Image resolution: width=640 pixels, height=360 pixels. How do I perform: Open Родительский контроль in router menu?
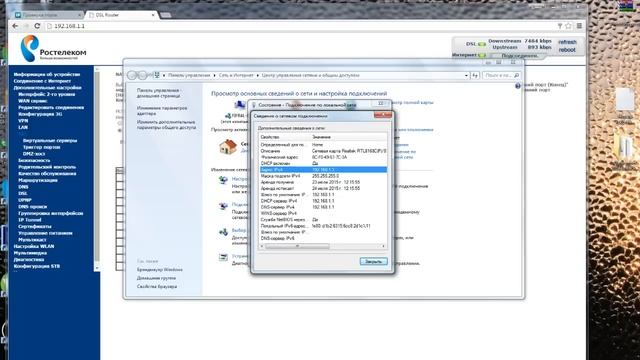(x=47, y=167)
